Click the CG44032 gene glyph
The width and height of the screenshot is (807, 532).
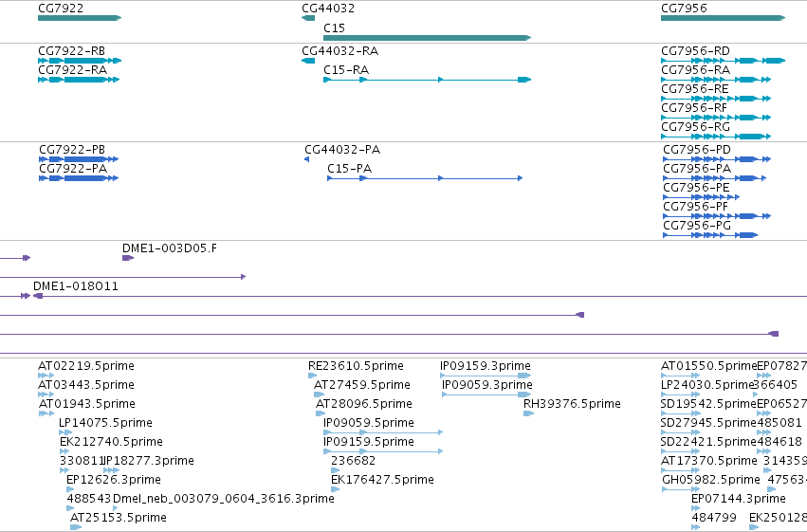coord(308,18)
